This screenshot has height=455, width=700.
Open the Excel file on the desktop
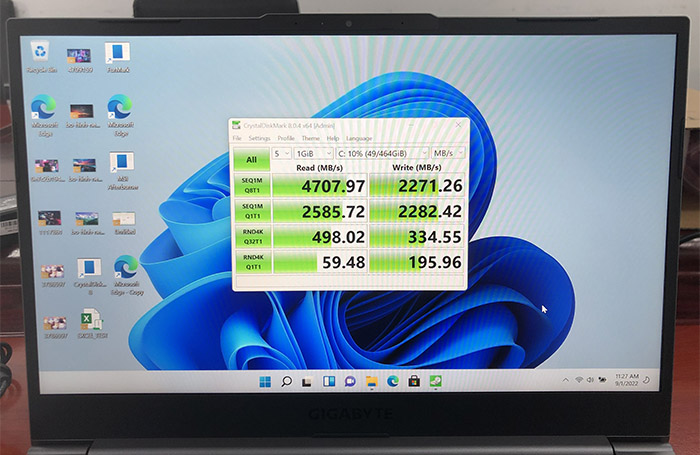click(x=88, y=322)
